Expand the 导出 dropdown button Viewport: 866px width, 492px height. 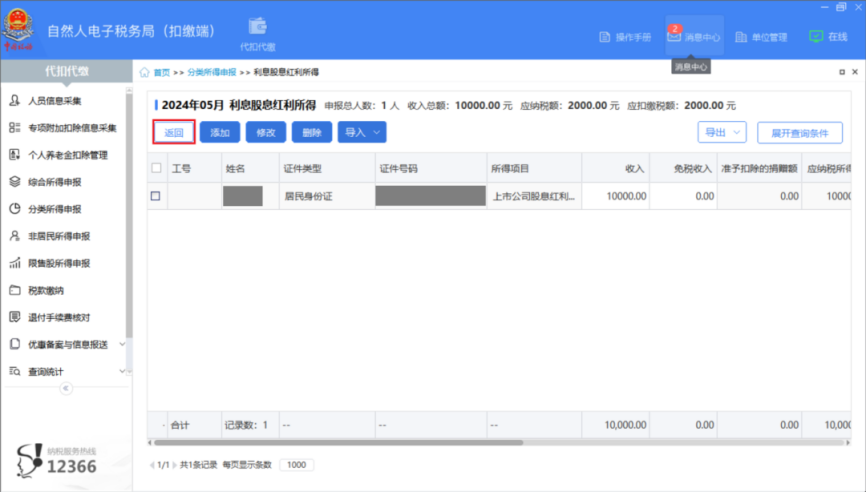pyautogui.click(x=722, y=132)
